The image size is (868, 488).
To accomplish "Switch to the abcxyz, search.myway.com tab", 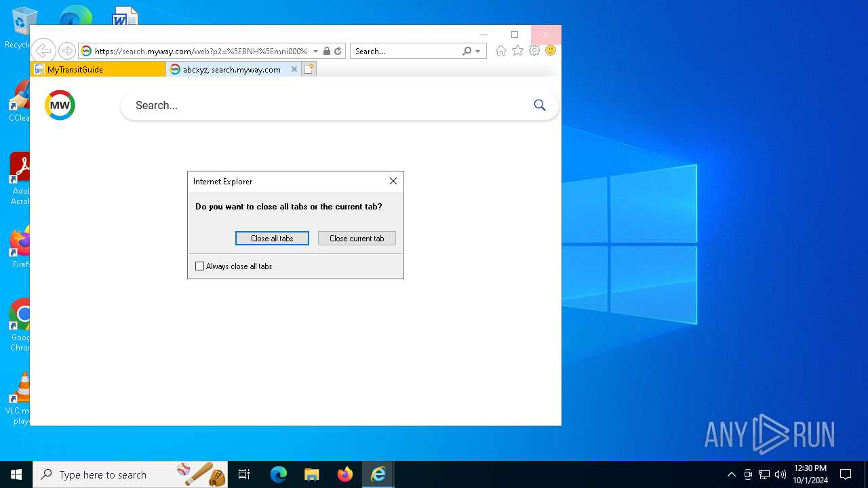I will pyautogui.click(x=233, y=69).
